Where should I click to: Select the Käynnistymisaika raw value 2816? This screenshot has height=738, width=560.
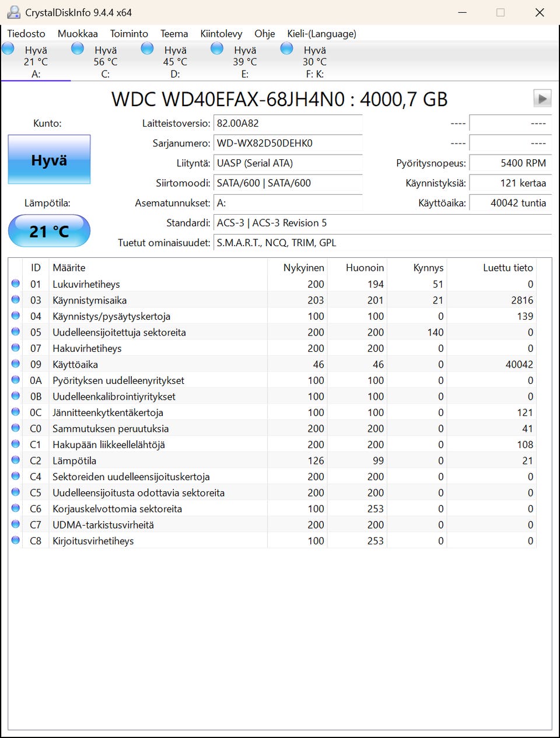point(522,300)
